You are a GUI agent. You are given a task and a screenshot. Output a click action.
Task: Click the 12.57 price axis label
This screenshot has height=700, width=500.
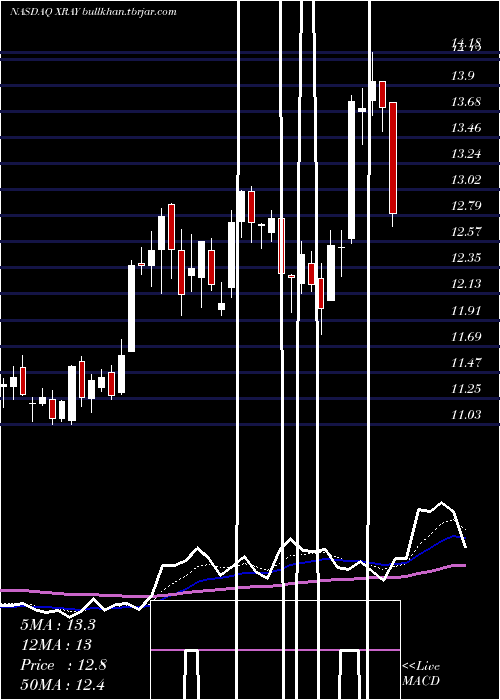466,232
